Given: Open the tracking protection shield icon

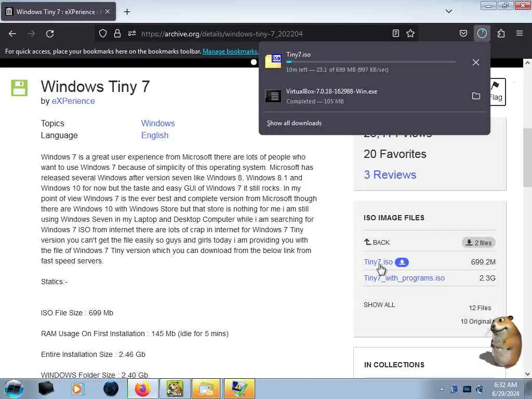Looking at the screenshot, I should 103,34.
